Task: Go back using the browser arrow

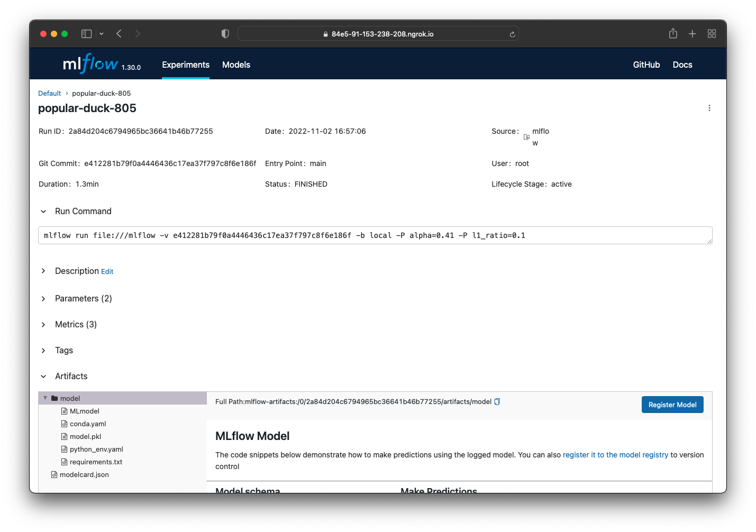Action: [119, 34]
